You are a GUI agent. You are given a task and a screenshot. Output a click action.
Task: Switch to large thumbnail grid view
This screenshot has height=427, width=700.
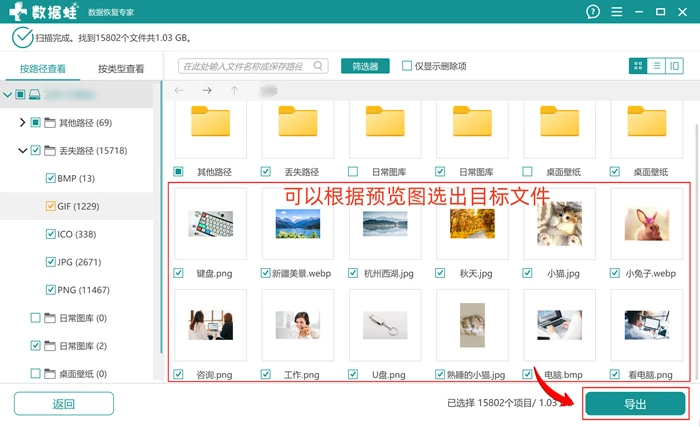click(638, 66)
